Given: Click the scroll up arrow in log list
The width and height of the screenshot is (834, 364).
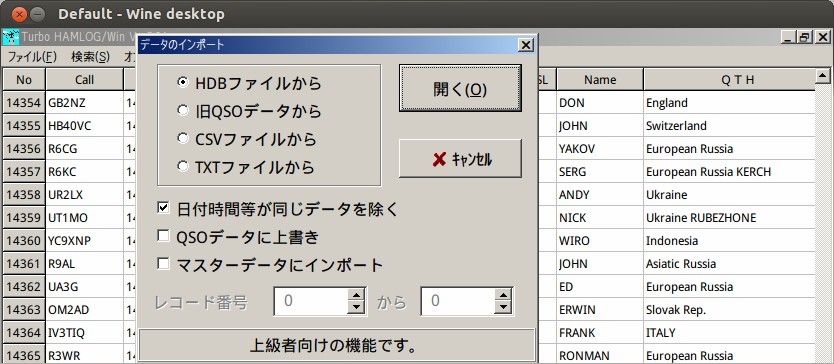Looking at the screenshot, I should [x=823, y=77].
